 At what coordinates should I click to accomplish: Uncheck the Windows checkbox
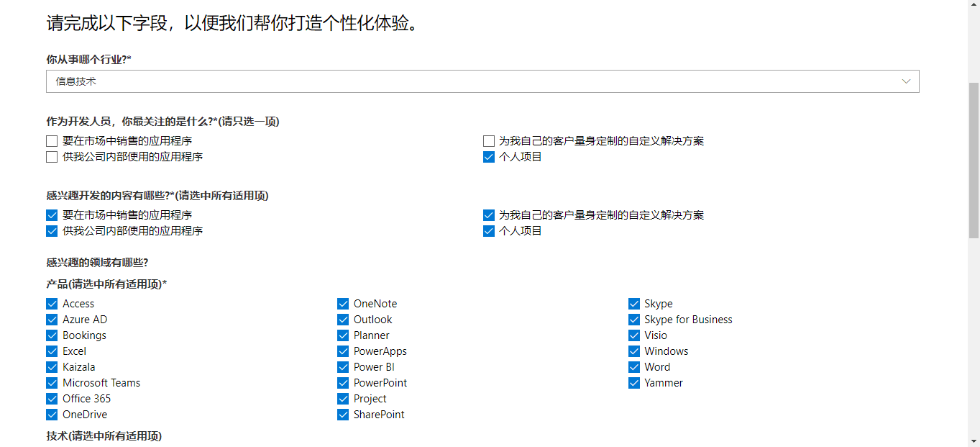(634, 351)
